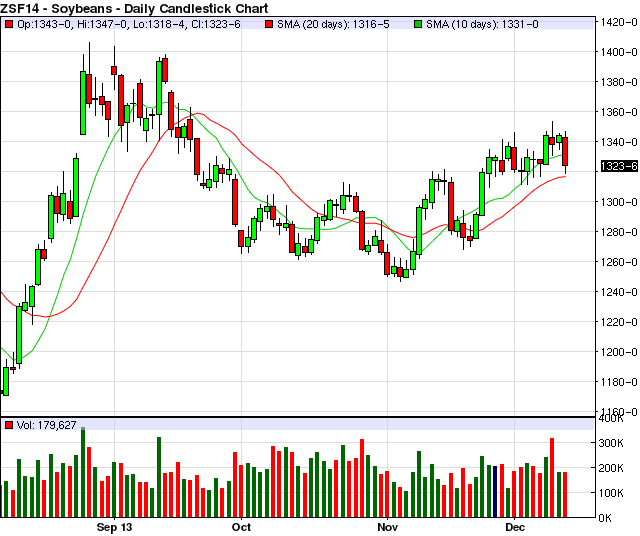Click the tallest red volume bar in December

552,477
